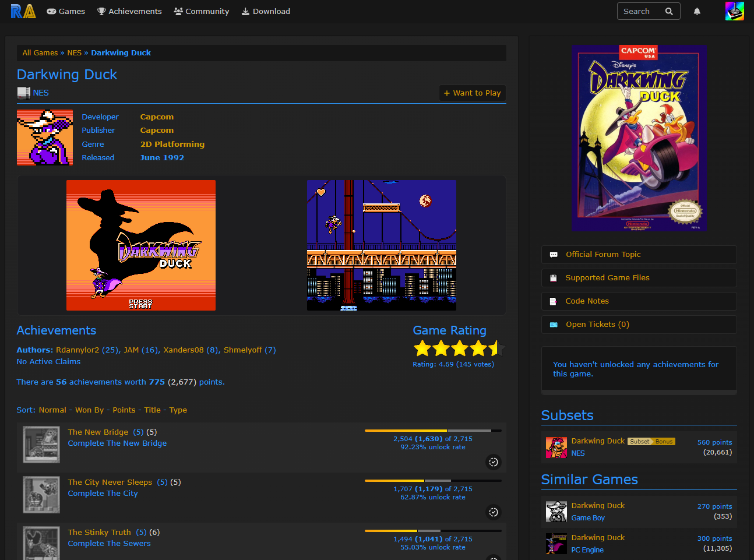Open the Official Forum Topic
The image size is (754, 560).
639,254
